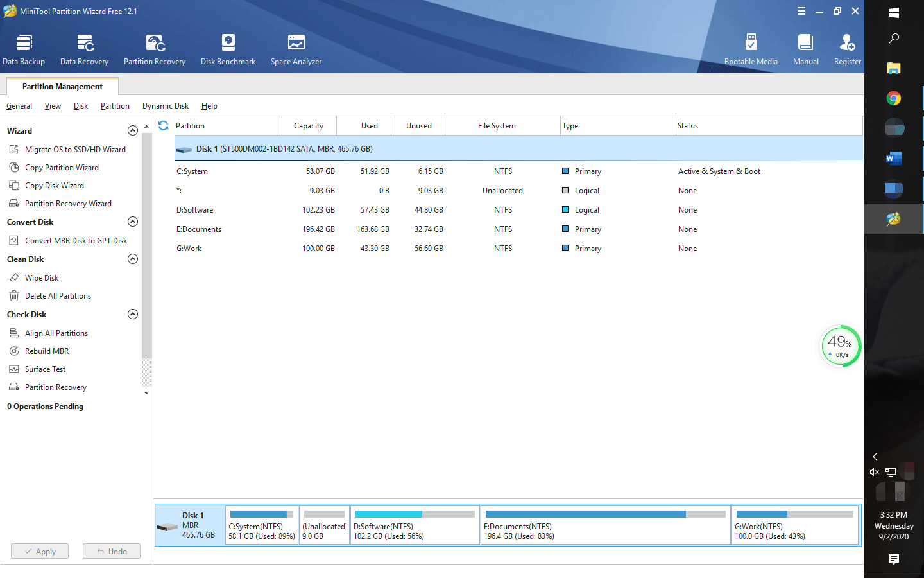Refresh the partition list

164,126
